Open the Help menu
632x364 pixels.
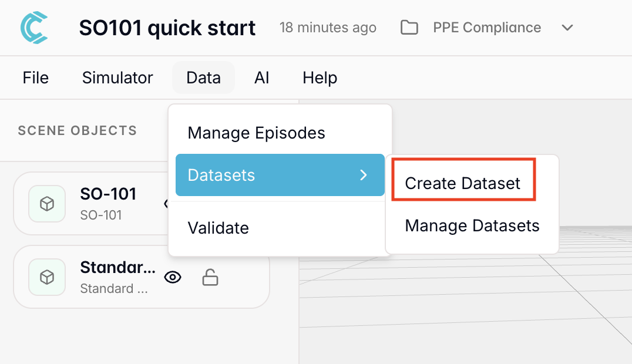[320, 77]
